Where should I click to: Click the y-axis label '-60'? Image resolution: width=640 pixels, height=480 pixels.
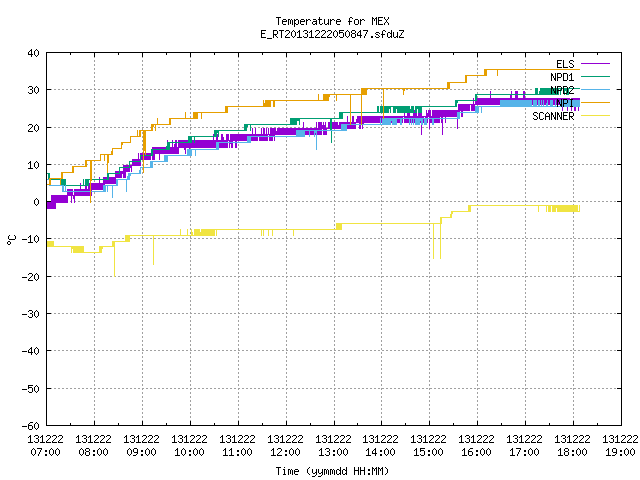coord(31,426)
